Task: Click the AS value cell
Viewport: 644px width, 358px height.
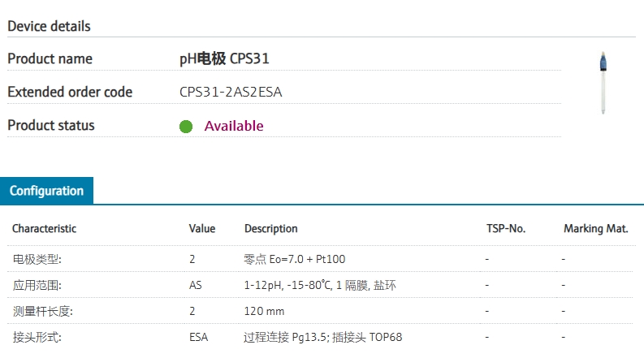Action: (195, 285)
